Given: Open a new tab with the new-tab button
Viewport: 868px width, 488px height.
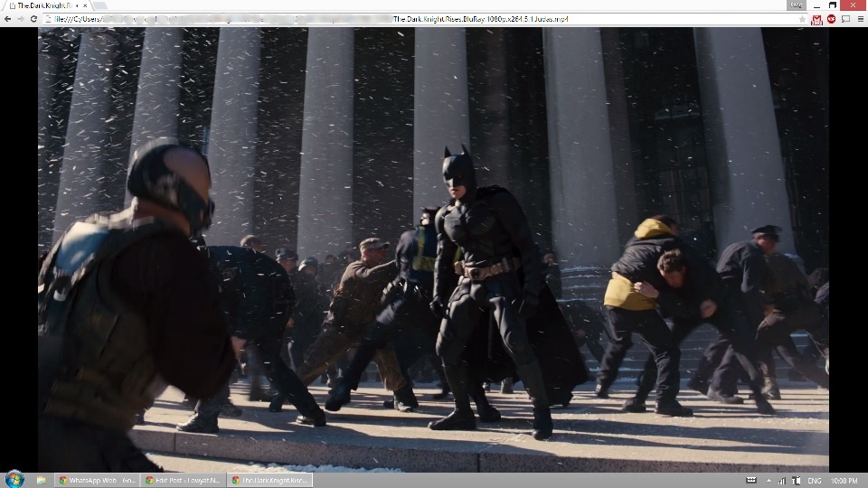Looking at the screenshot, I should coord(100,5).
